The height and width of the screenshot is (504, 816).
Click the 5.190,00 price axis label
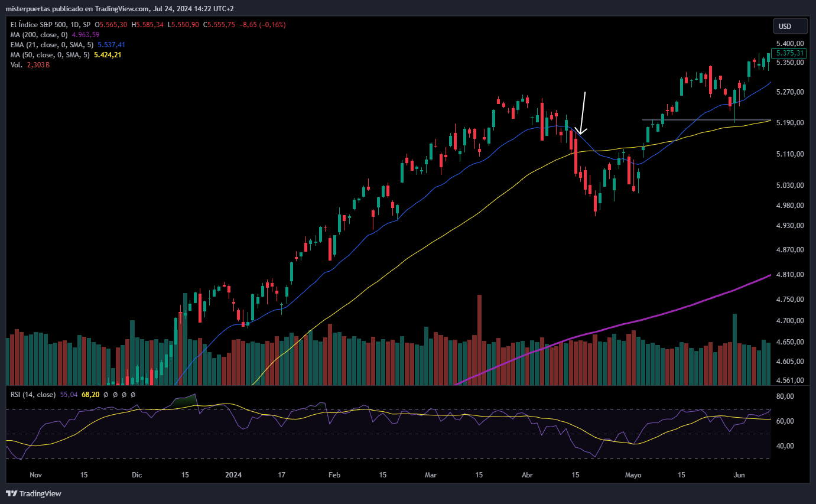pyautogui.click(x=791, y=123)
